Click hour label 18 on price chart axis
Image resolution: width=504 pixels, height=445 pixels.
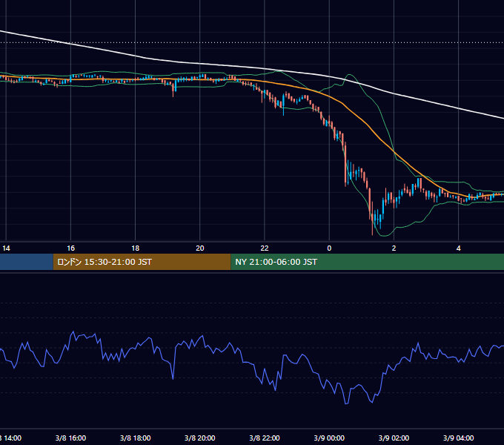[136, 248]
